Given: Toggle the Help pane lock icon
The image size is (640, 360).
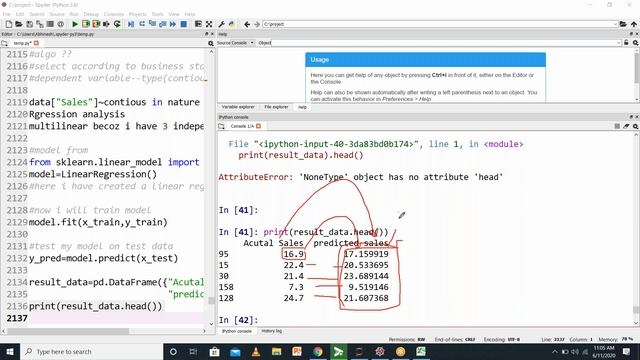Looking at the screenshot, I should coord(626,42).
